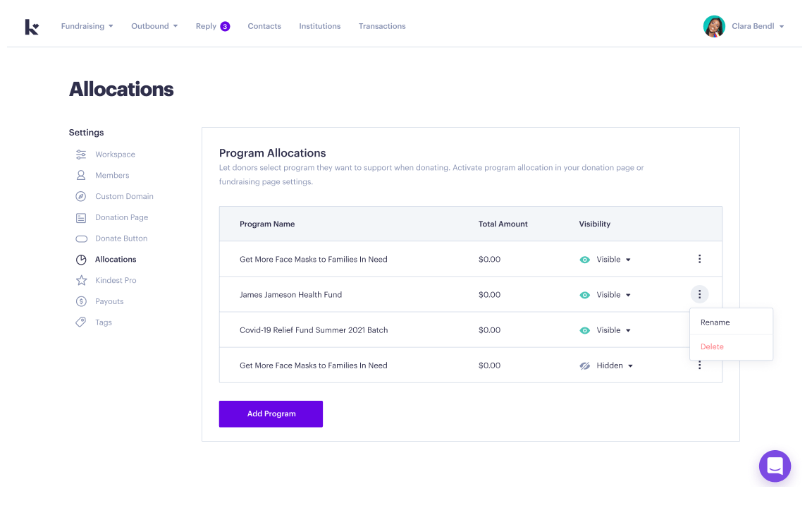Screen dimensions: 812x508
Task: Click the Workspace sliders icon in sidebar
Action: [x=81, y=155]
